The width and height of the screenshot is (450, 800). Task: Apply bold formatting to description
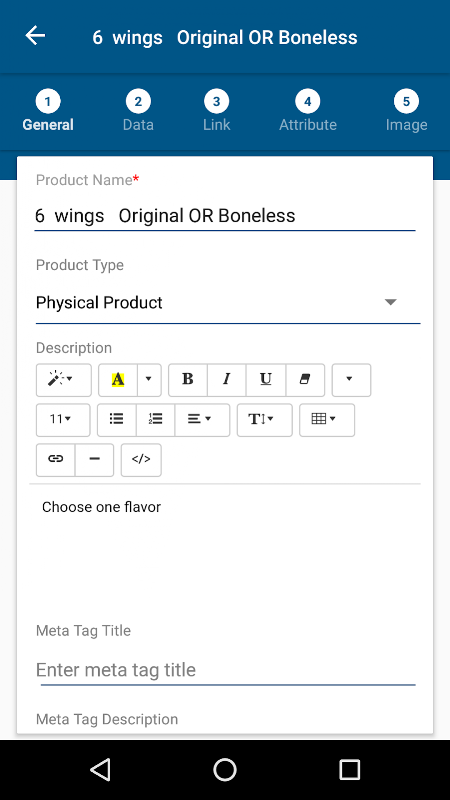click(x=188, y=380)
